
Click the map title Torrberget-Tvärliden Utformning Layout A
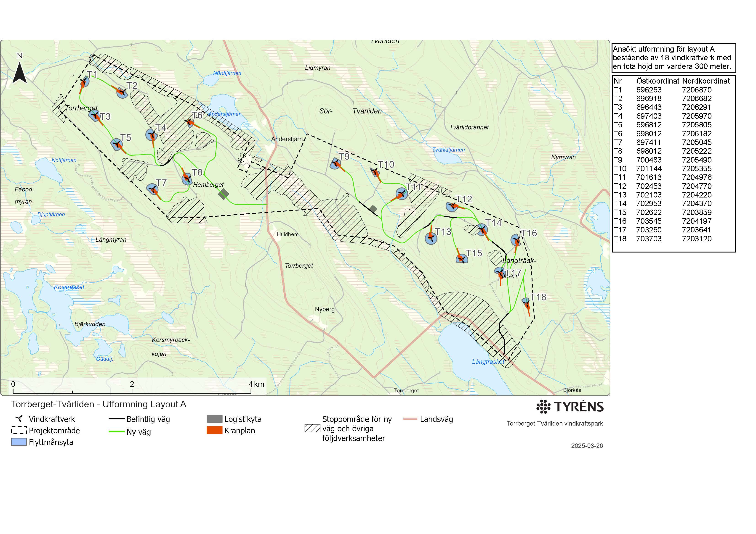(99, 404)
